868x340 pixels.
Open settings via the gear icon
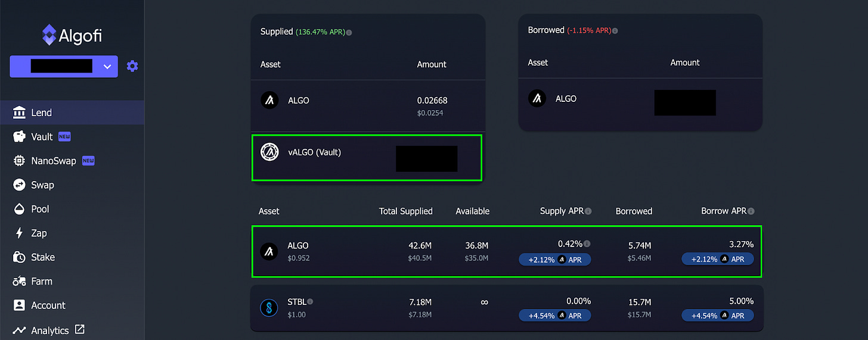[132, 66]
